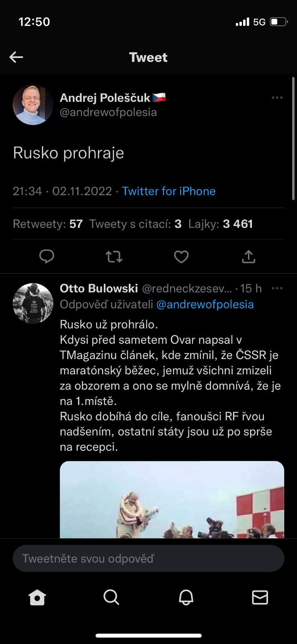Tap the share upload icon

[249, 256]
